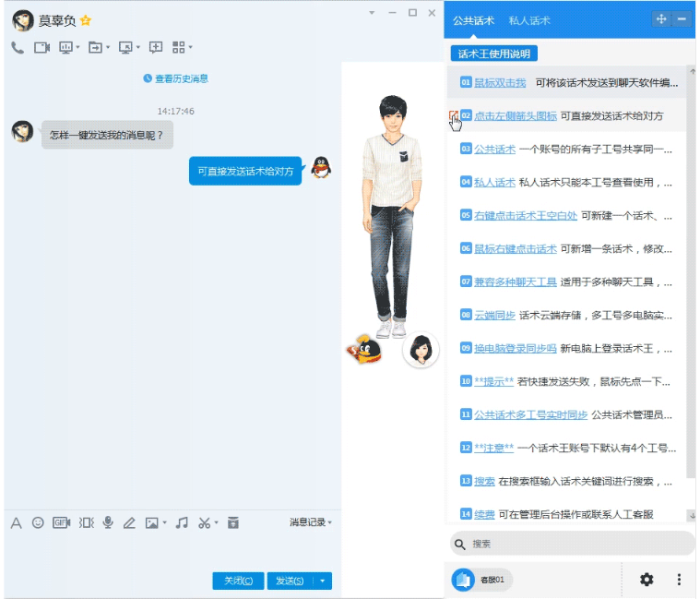Switch to the 公共话术 tab
Viewport: 700px width, 599px height.
click(473, 20)
